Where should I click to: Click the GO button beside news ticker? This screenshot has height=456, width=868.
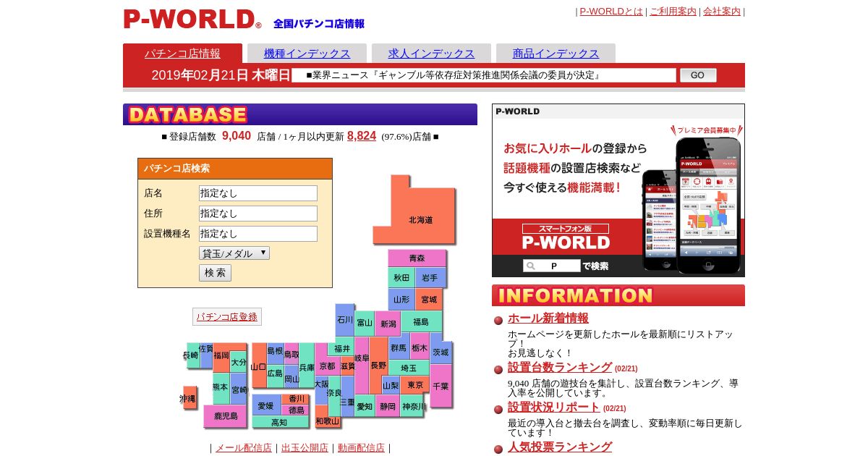pyautogui.click(x=698, y=75)
